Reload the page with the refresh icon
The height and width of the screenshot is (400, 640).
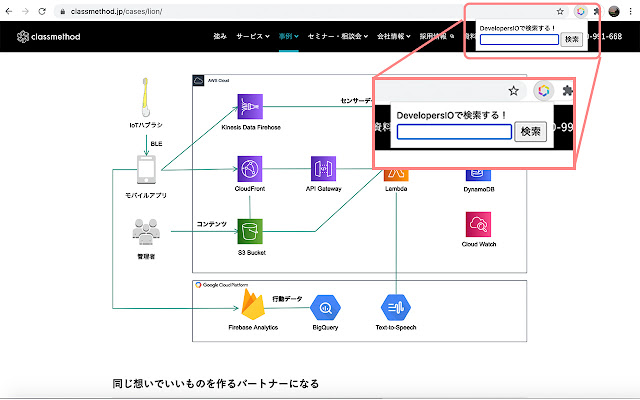pyautogui.click(x=42, y=11)
